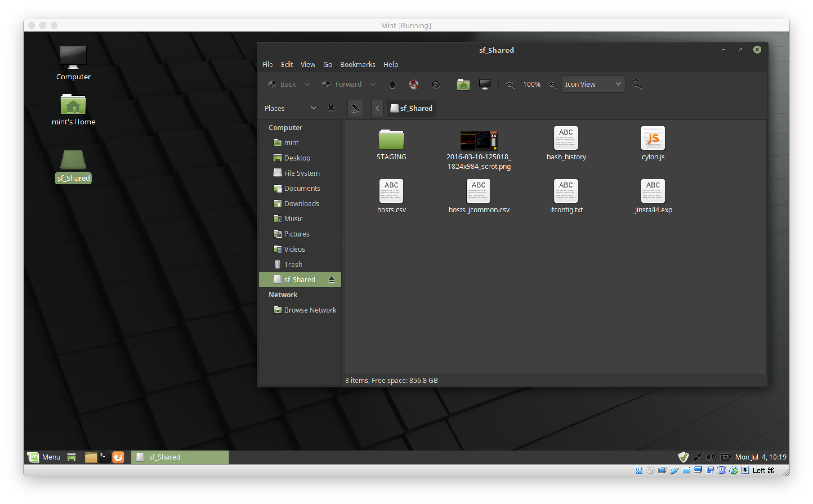Eject sf_Shared in sidebar
Image resolution: width=813 pixels, height=504 pixels.
(x=331, y=279)
